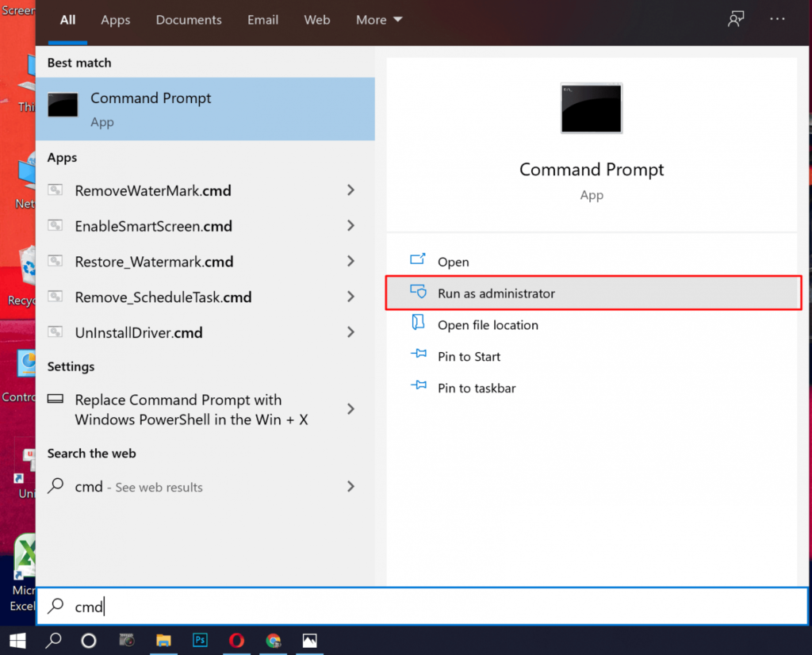Click the Open action icon
This screenshot has height=655, width=812.
tap(418, 259)
